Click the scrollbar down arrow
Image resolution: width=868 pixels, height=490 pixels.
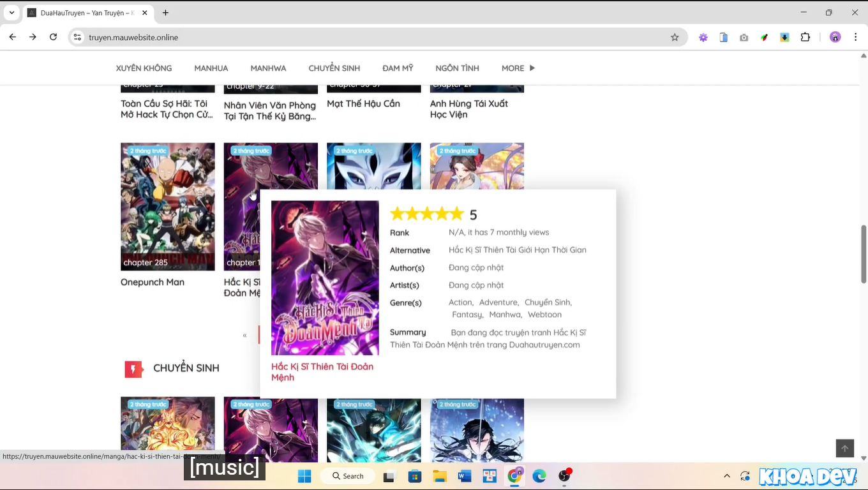(x=864, y=458)
